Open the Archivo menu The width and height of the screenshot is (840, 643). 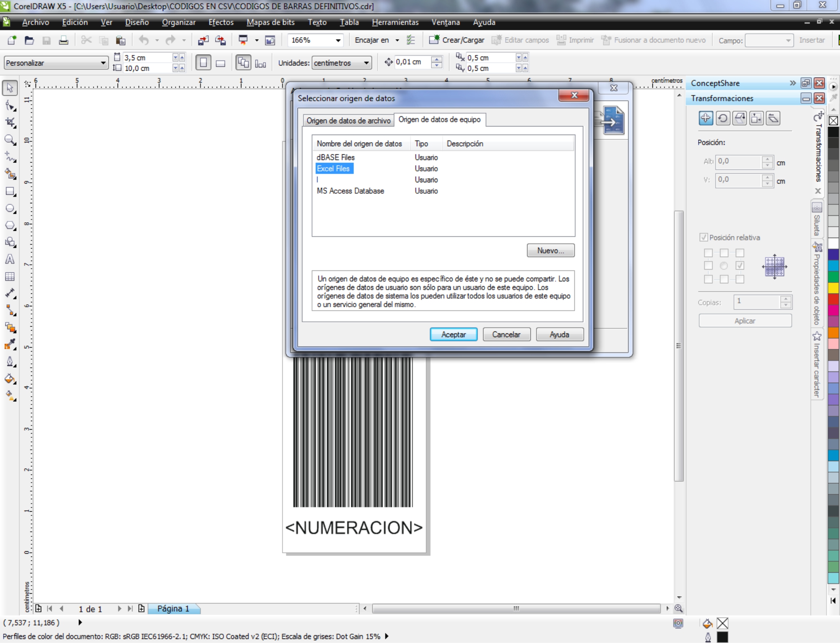pyautogui.click(x=36, y=22)
